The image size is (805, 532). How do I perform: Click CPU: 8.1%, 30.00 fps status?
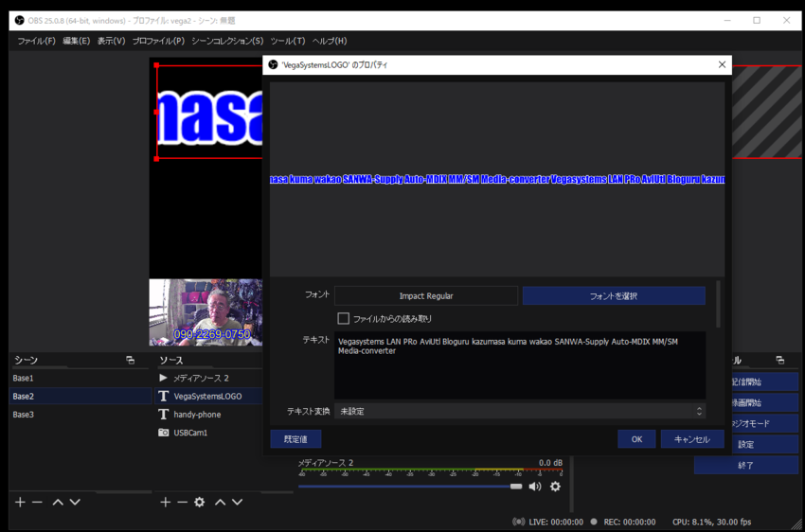coord(711,522)
